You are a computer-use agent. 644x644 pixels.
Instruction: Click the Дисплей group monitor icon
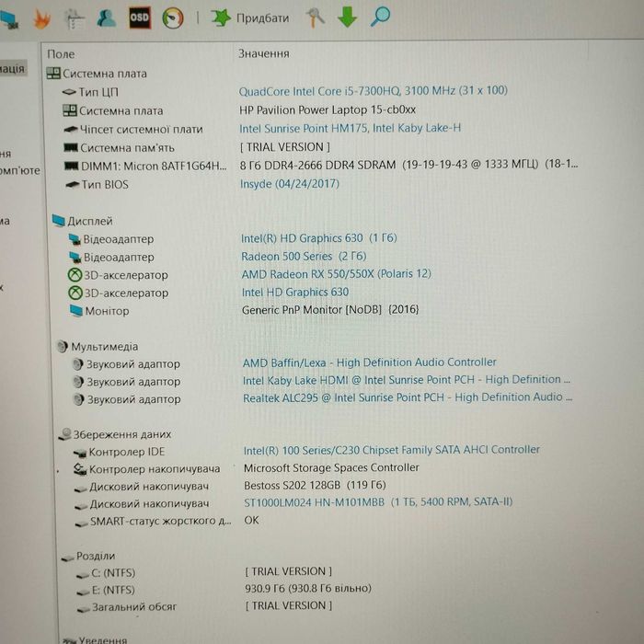59,221
